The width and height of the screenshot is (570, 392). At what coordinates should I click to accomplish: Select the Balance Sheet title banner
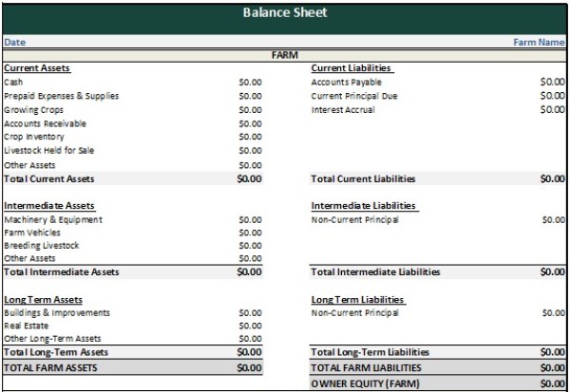[x=285, y=14]
